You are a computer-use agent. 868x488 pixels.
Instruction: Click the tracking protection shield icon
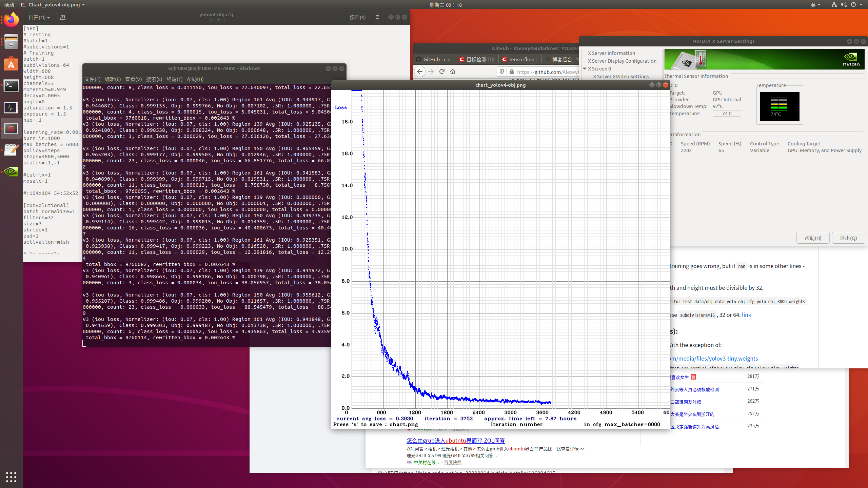502,72
